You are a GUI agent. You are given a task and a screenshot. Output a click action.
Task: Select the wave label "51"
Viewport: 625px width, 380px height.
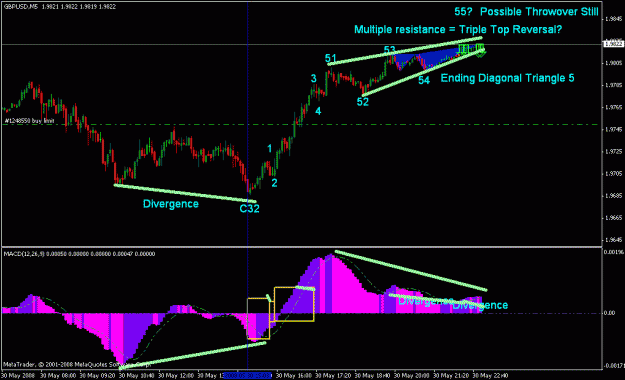pos(330,58)
